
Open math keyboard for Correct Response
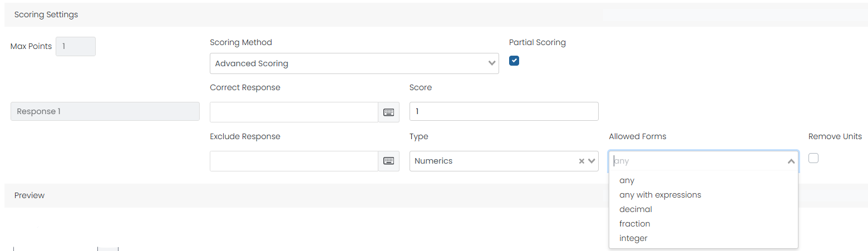[388, 112]
